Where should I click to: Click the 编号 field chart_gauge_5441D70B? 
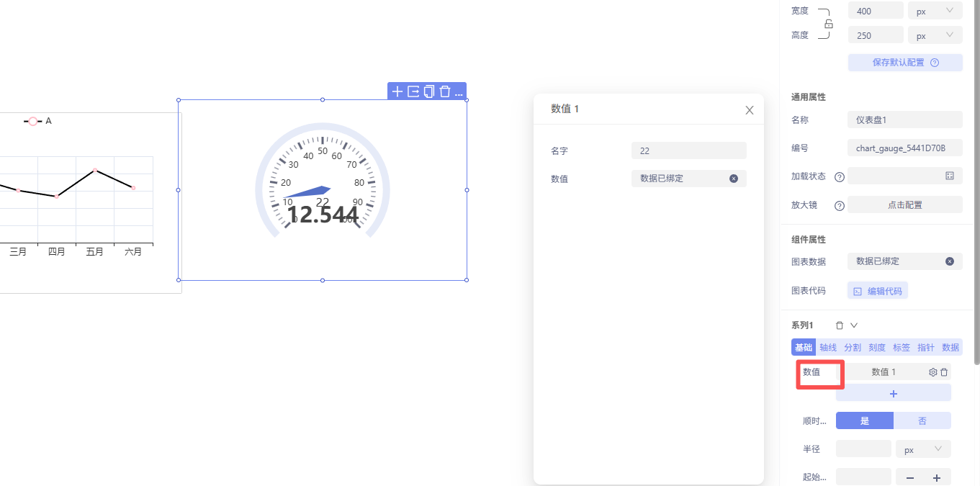pyautogui.click(x=905, y=148)
